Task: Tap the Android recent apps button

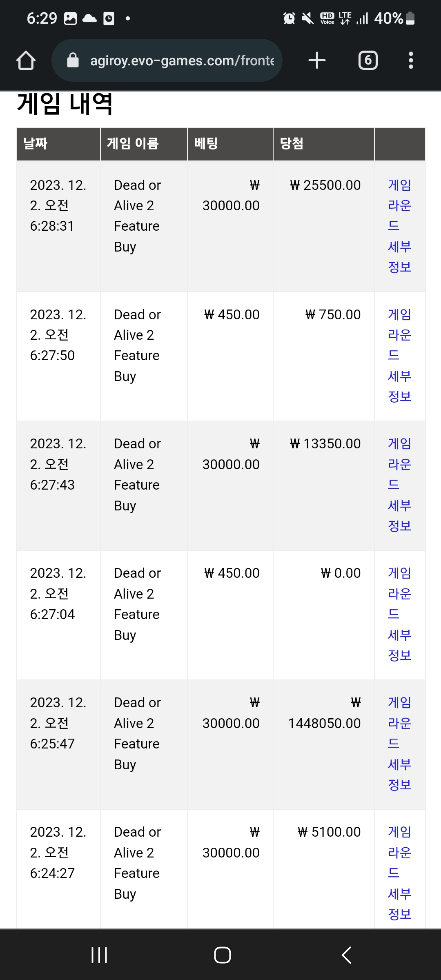Action: 99,955
